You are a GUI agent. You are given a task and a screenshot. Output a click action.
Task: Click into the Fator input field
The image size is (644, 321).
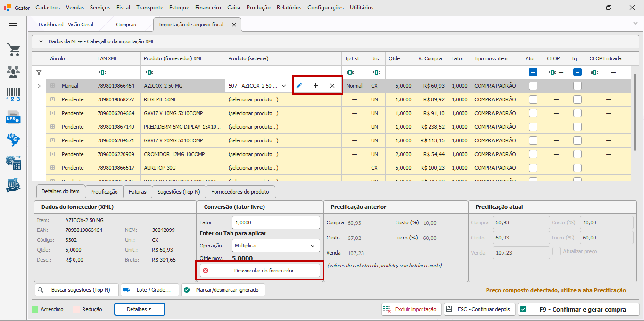point(276,222)
